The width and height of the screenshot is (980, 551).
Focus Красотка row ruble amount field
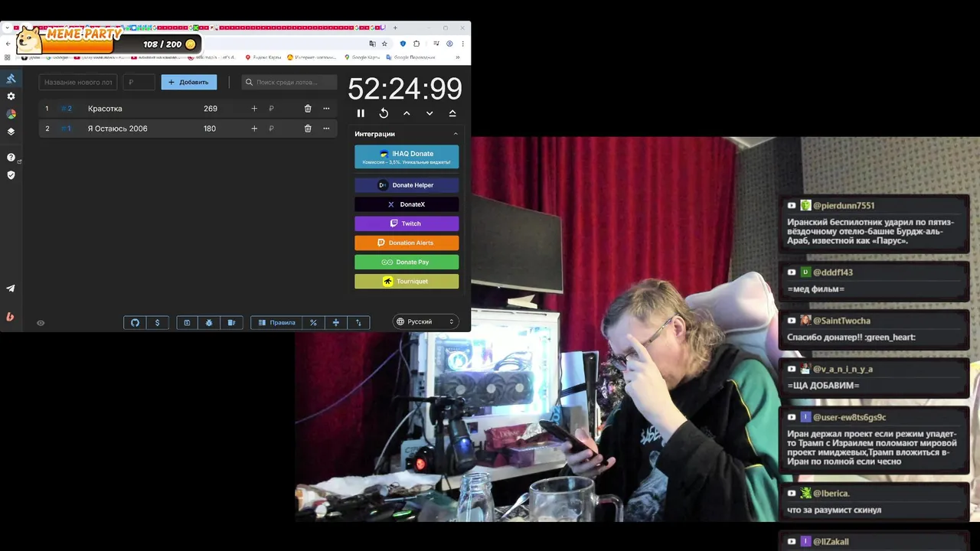pos(280,109)
